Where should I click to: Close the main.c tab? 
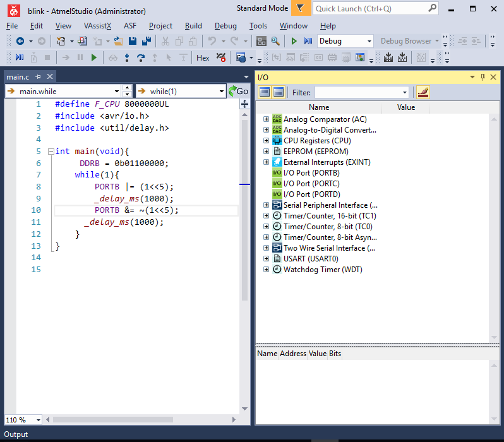coord(50,76)
